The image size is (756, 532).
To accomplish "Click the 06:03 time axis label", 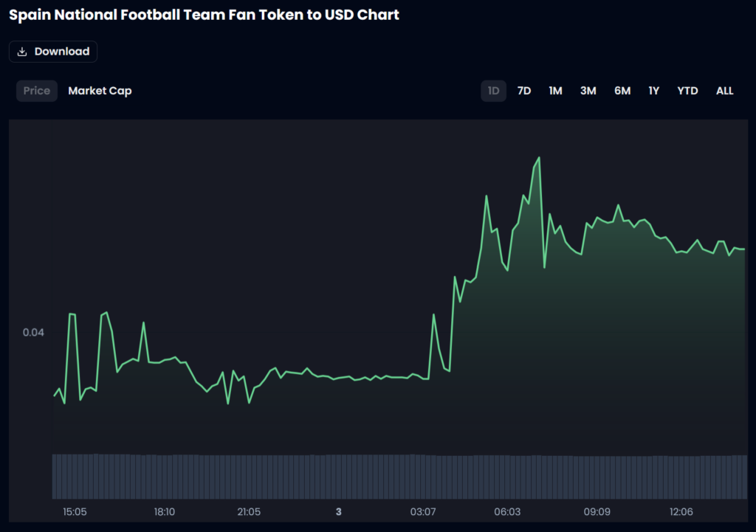I will (507, 512).
